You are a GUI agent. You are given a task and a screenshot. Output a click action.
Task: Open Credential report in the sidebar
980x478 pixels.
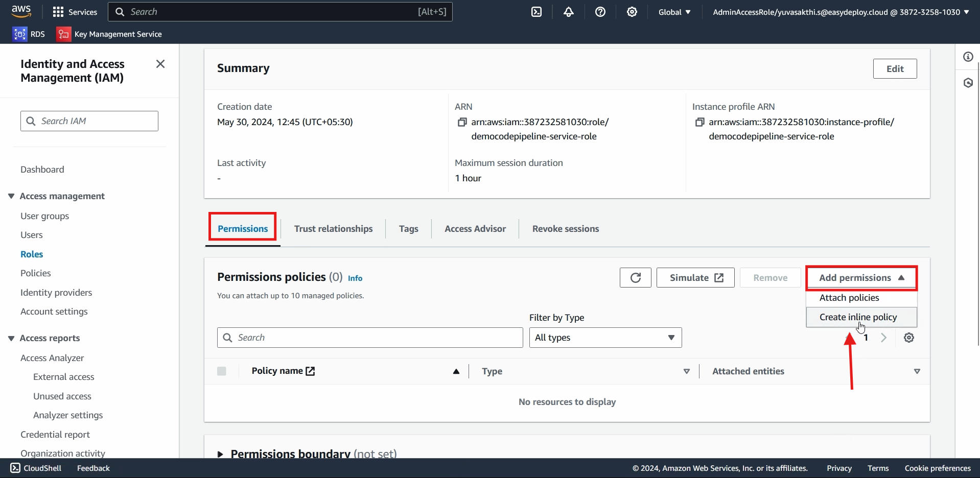(x=55, y=435)
